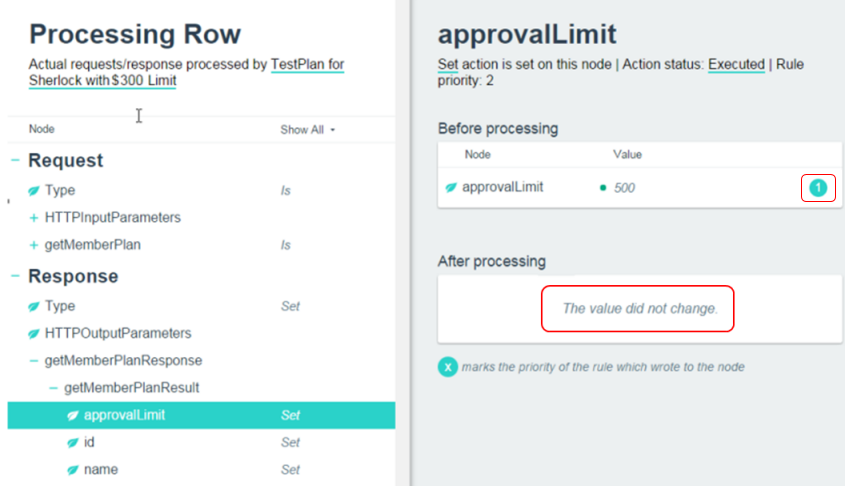Click leaf icon in Before processing table
Screen dimensions: 845x486
pyautogui.click(x=451, y=187)
